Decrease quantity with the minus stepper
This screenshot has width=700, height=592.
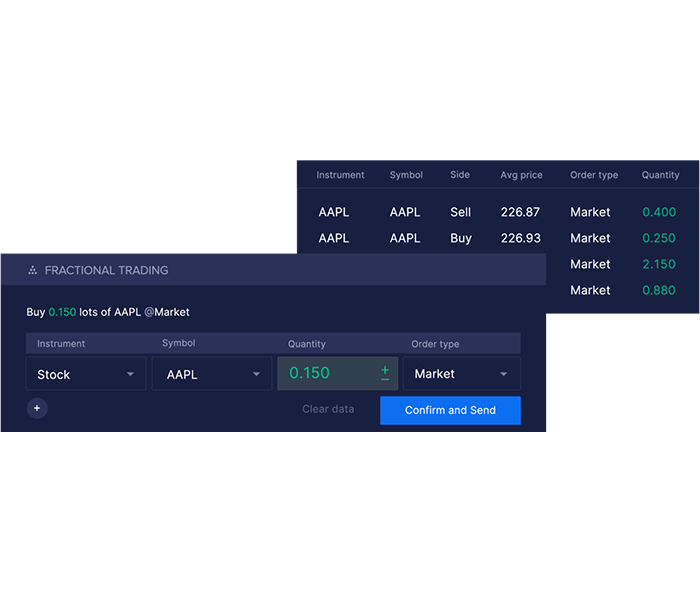click(x=385, y=380)
